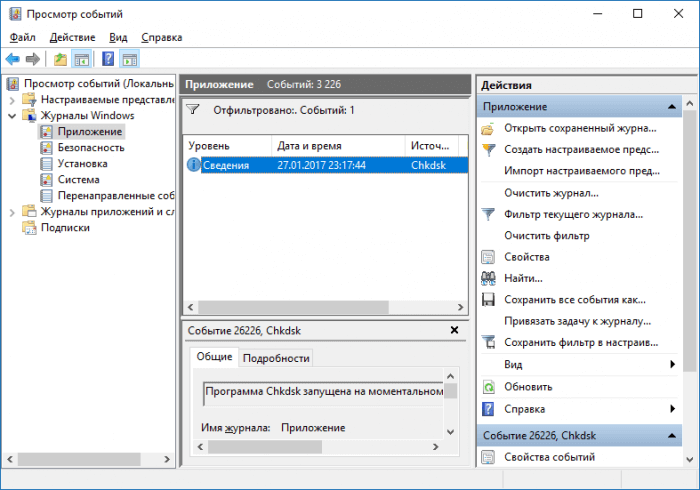Click the green Обновить refresh icon
700x490 pixels.
click(488, 387)
